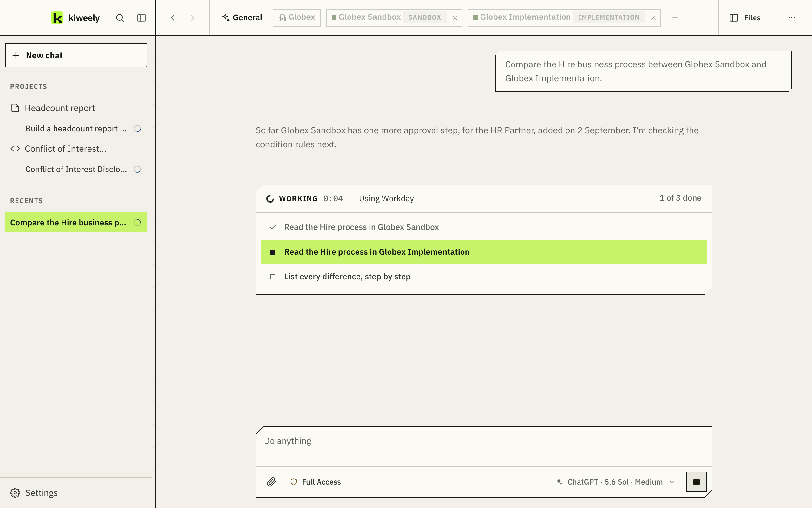Stop the running task
The image size is (812, 508).
tap(696, 482)
